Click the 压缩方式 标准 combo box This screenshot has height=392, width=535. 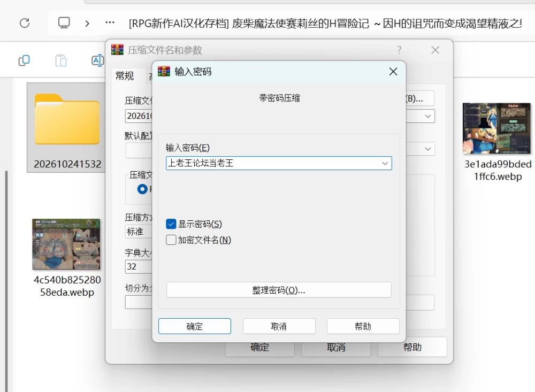[x=139, y=232]
